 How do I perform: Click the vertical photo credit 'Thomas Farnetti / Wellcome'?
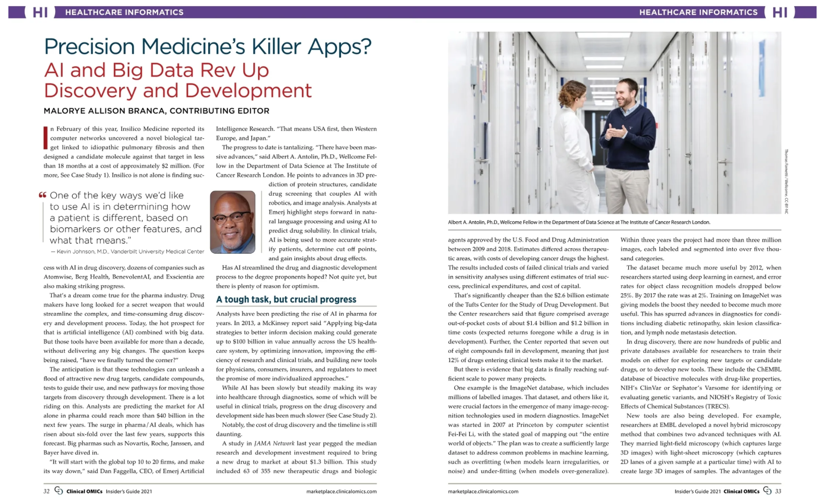(x=786, y=182)
